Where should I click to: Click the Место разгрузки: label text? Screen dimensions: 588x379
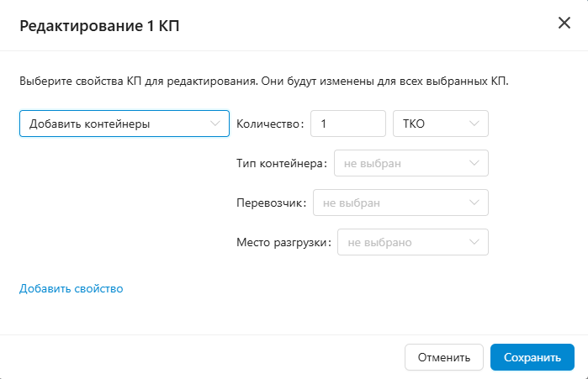click(x=283, y=243)
